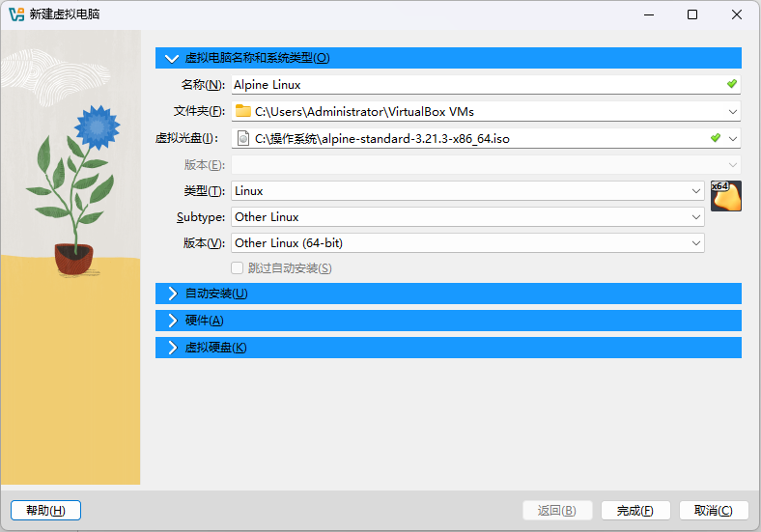Click the 版本(V) label
The image size is (761, 532).
click(x=204, y=242)
